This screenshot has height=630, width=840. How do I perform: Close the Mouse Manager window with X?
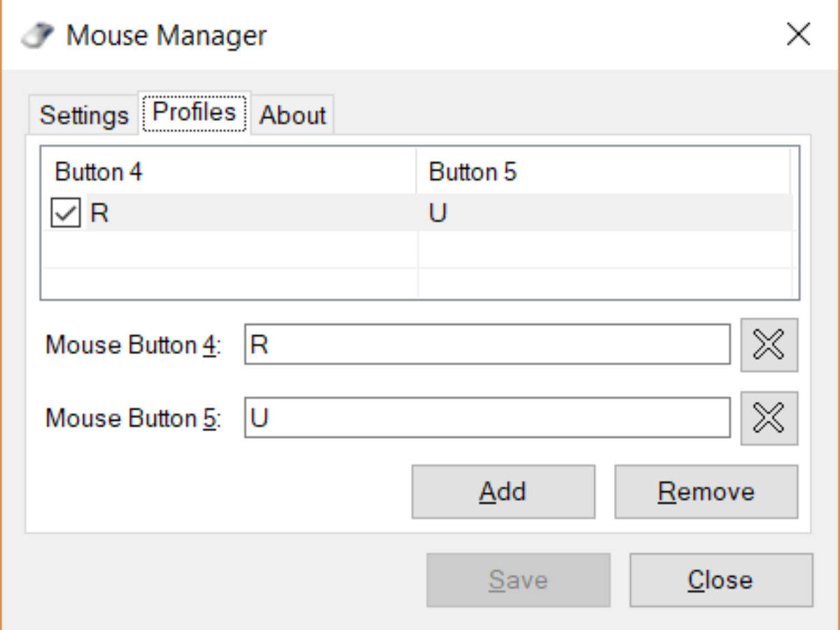[798, 34]
